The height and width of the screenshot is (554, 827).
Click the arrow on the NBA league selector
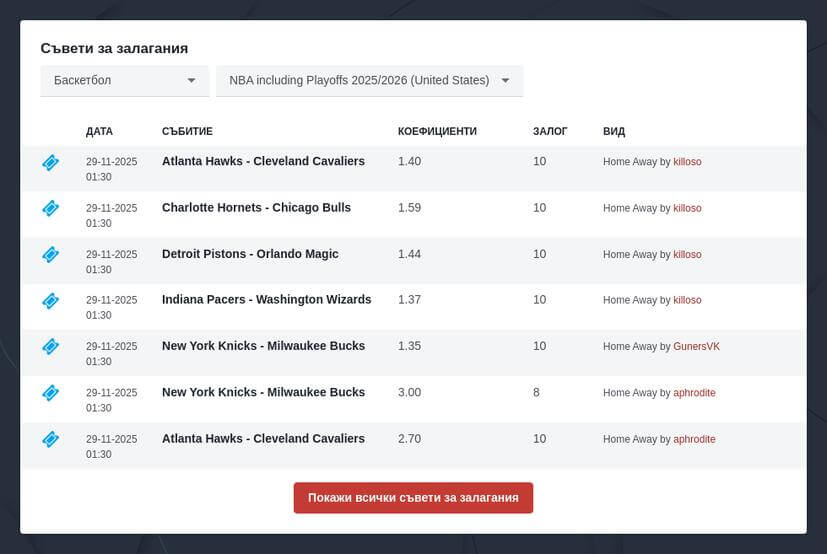pos(505,81)
